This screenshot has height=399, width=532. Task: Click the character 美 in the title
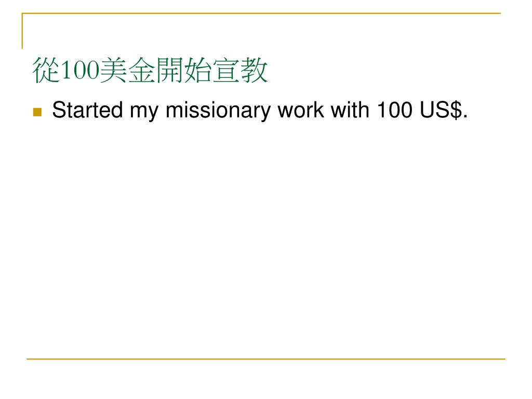pos(113,71)
